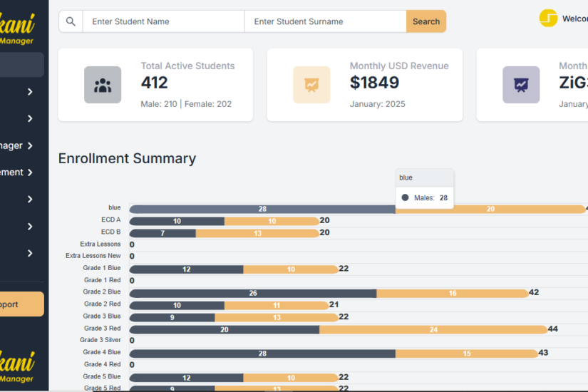The image size is (588, 392).
Task: Click the Total Active Students people icon
Action: pyautogui.click(x=103, y=86)
